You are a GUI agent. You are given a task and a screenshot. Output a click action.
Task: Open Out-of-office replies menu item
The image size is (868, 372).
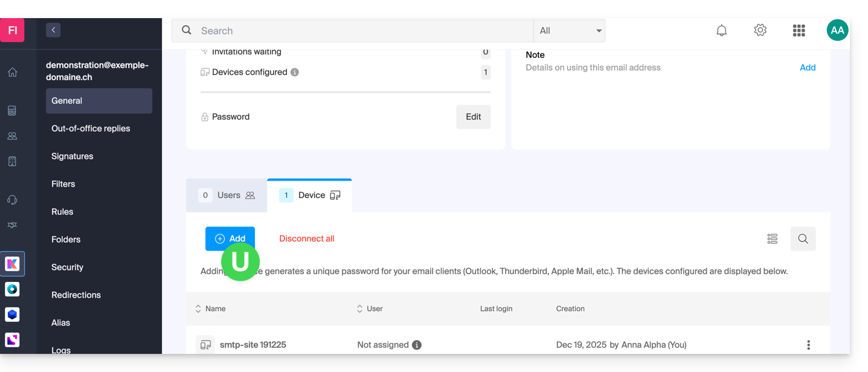(x=91, y=129)
